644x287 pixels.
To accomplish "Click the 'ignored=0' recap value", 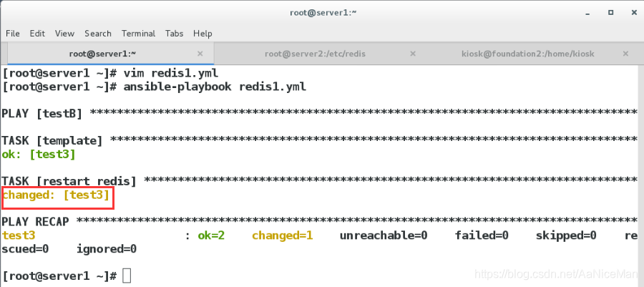I will (x=107, y=249).
